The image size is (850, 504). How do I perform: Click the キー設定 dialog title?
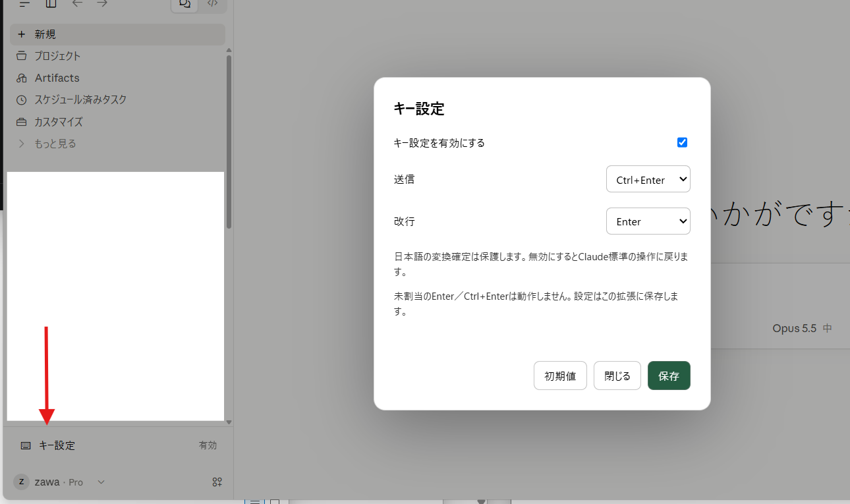tap(419, 109)
